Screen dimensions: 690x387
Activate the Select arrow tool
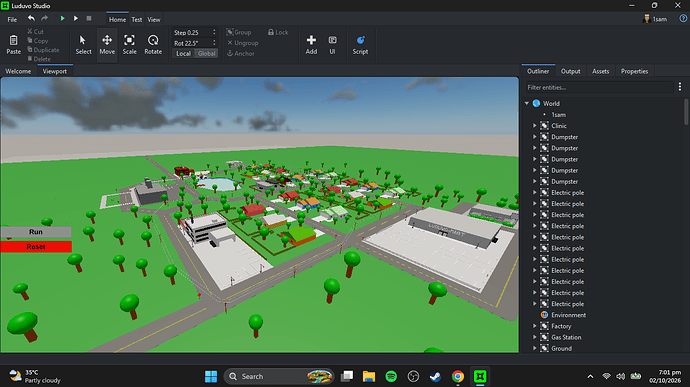tap(83, 44)
